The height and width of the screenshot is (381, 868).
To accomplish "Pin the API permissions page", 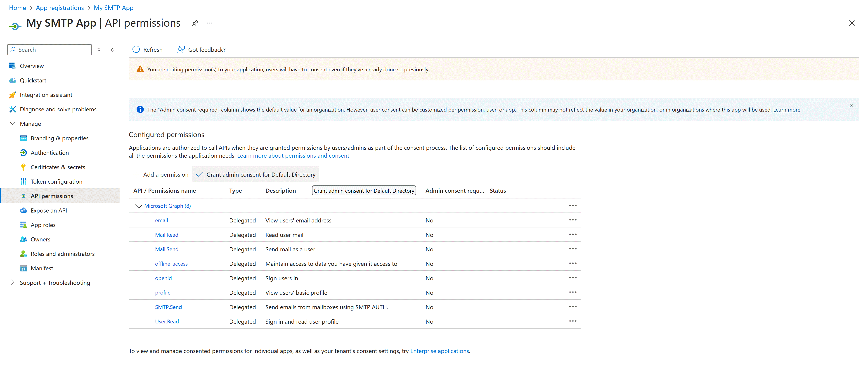I will point(195,23).
